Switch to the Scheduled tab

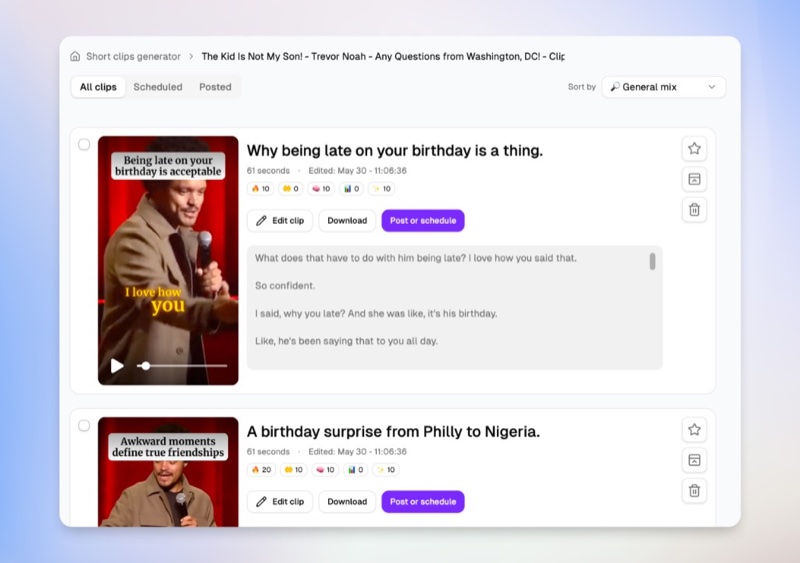(x=158, y=87)
